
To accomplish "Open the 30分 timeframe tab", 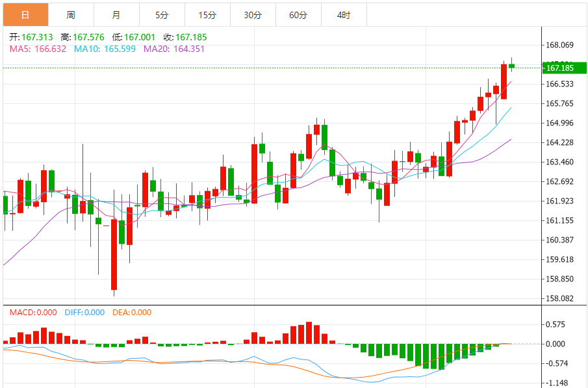I will pyautogui.click(x=253, y=15).
